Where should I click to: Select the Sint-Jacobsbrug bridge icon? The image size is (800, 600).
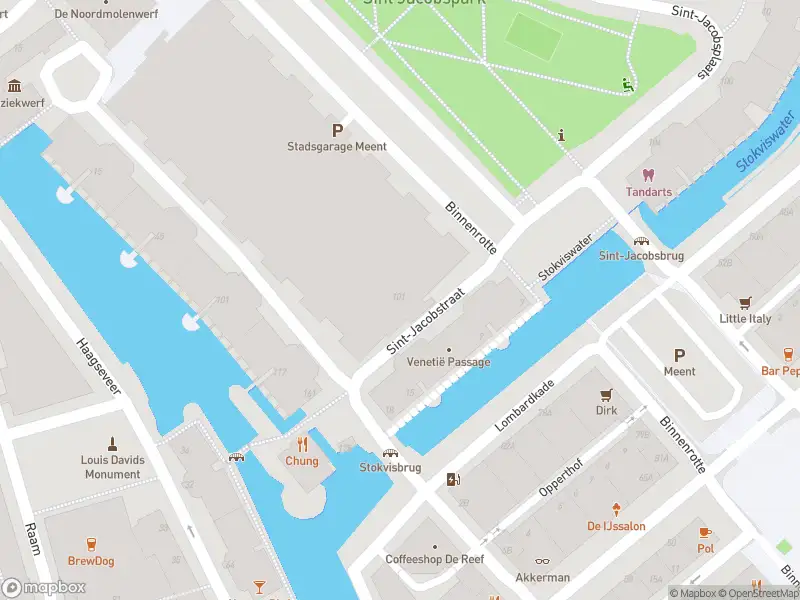(x=641, y=241)
